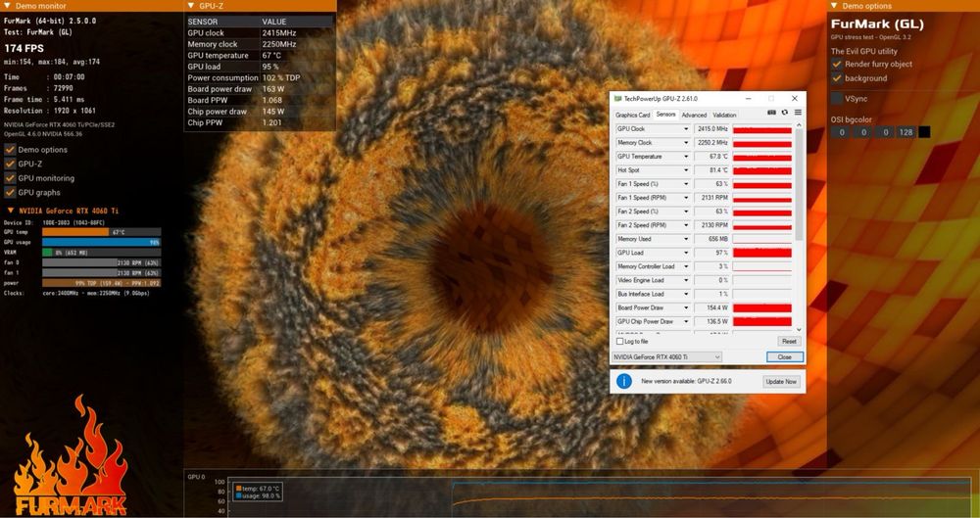Image resolution: width=980 pixels, height=518 pixels.
Task: Open the Bus Interface Load dropdown
Action: (x=686, y=294)
